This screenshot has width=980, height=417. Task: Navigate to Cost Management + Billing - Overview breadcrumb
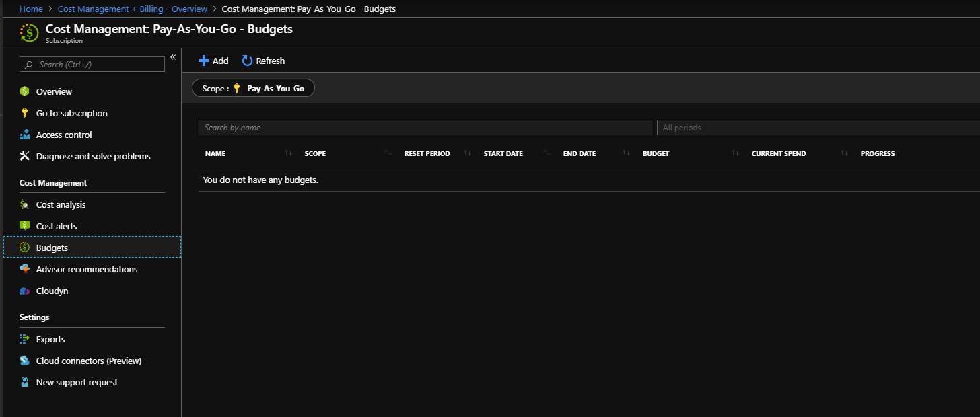click(x=132, y=9)
